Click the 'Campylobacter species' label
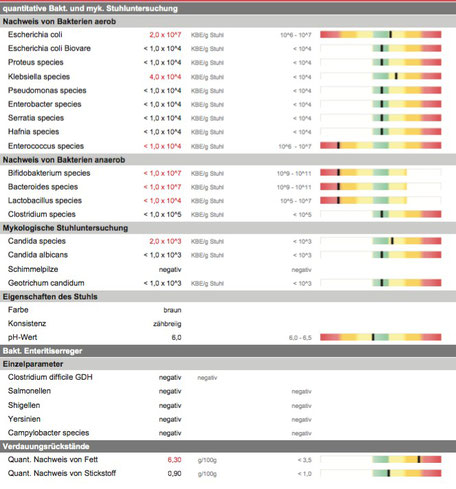 tap(48, 433)
